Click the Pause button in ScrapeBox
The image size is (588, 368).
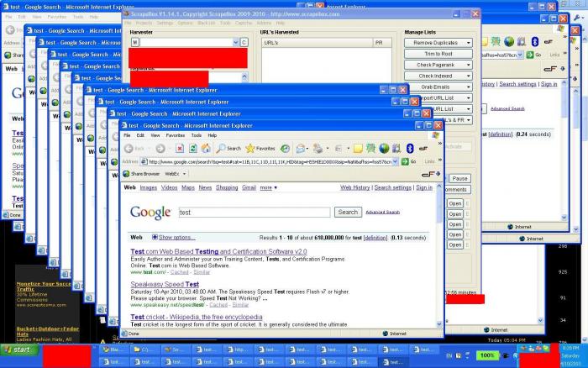pos(459,179)
